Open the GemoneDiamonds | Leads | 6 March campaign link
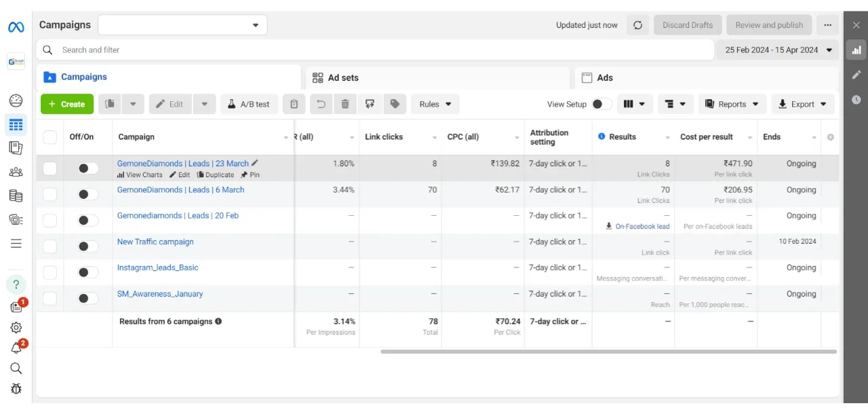The height and width of the screenshot is (414, 868). 180,190
